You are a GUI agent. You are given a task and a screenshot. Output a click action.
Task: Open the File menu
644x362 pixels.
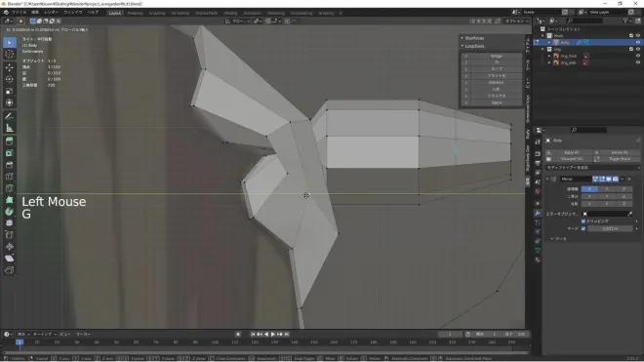click(19, 13)
